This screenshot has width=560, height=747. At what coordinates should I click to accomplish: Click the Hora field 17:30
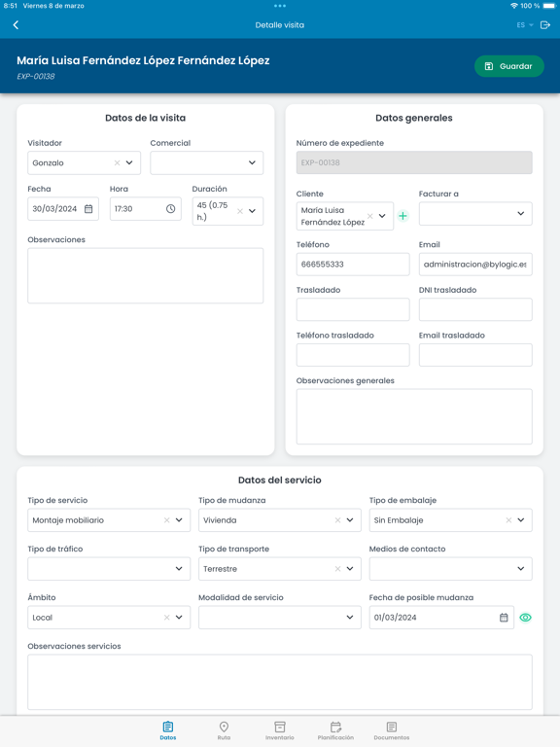[x=145, y=209]
